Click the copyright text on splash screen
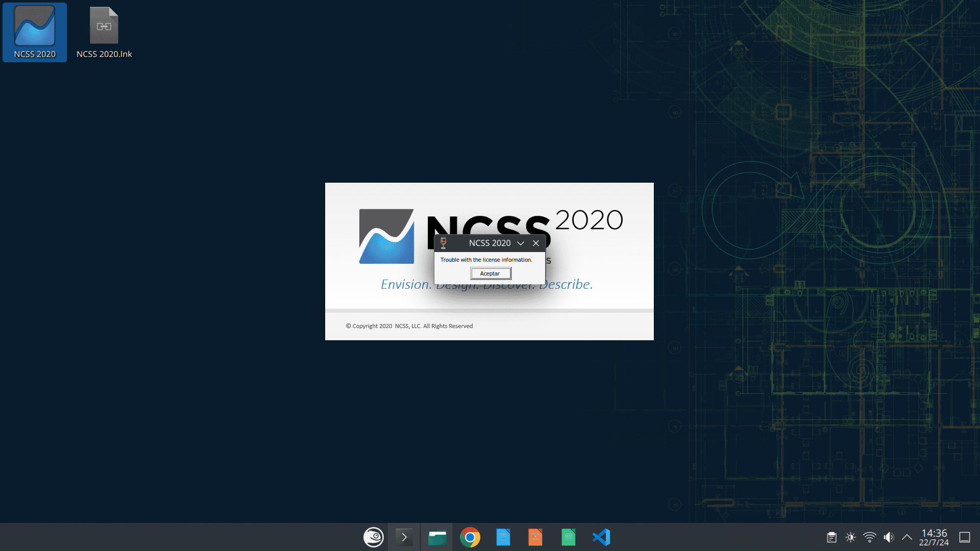Viewport: 980px width, 551px height. (x=409, y=326)
